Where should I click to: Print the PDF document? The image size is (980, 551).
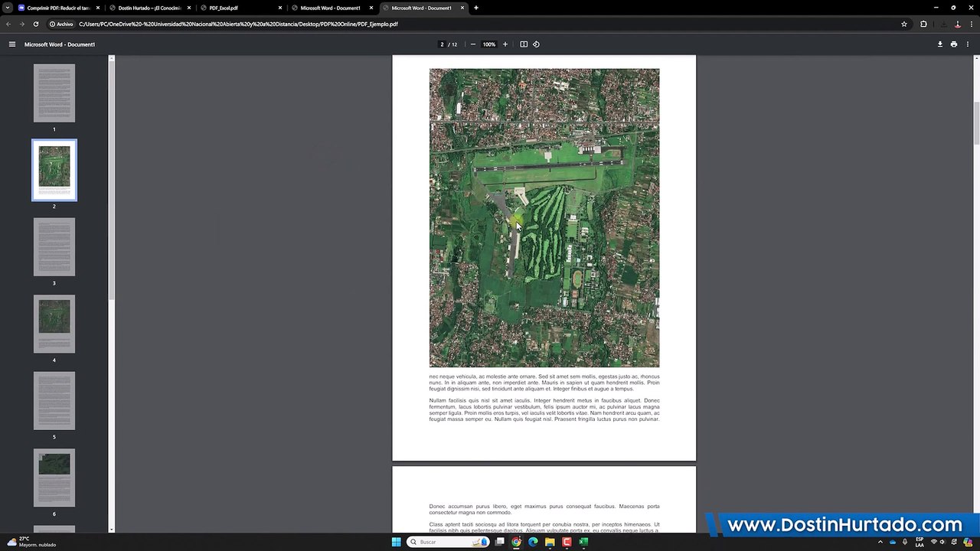coord(954,44)
